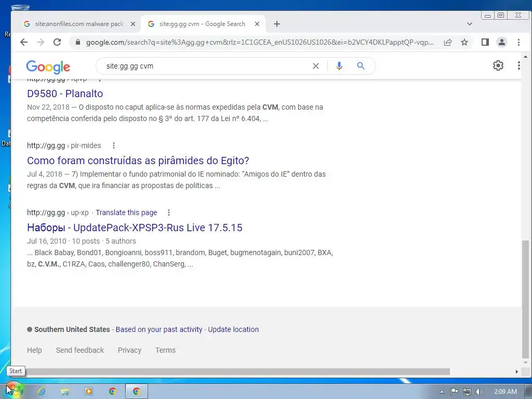Share this page using the share icon
The width and height of the screenshot is (532, 399).
(448, 42)
